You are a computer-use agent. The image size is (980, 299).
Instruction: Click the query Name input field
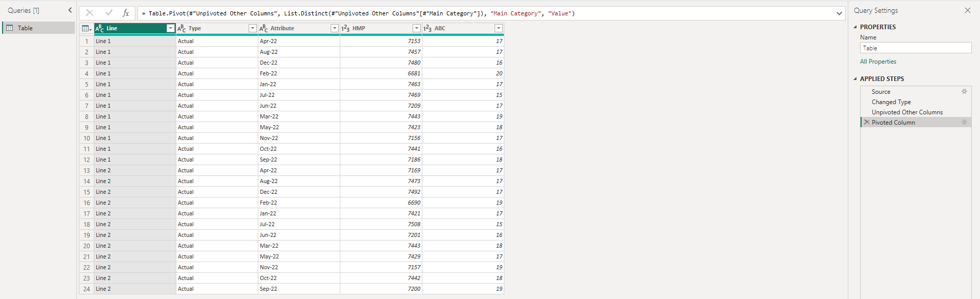pos(915,48)
